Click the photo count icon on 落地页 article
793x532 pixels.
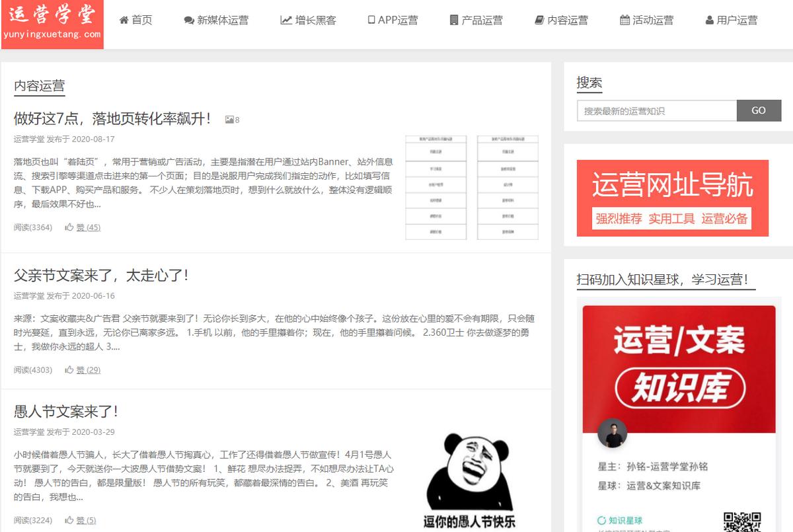coord(227,120)
